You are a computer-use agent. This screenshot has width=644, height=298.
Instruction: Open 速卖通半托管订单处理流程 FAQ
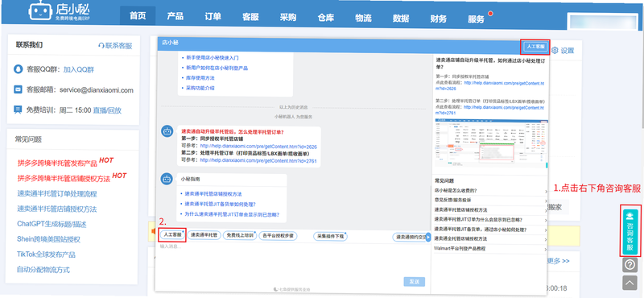[57, 193]
